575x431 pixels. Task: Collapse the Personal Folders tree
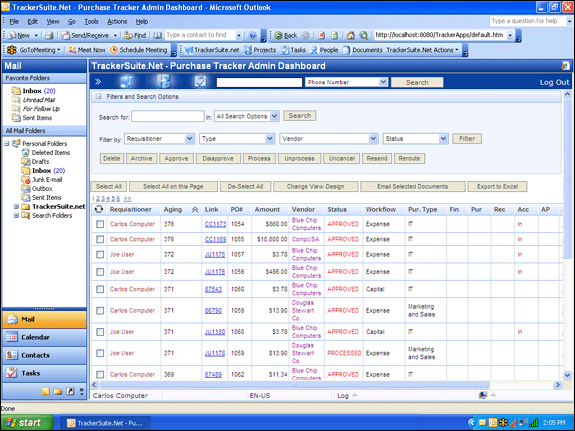(x=7, y=143)
